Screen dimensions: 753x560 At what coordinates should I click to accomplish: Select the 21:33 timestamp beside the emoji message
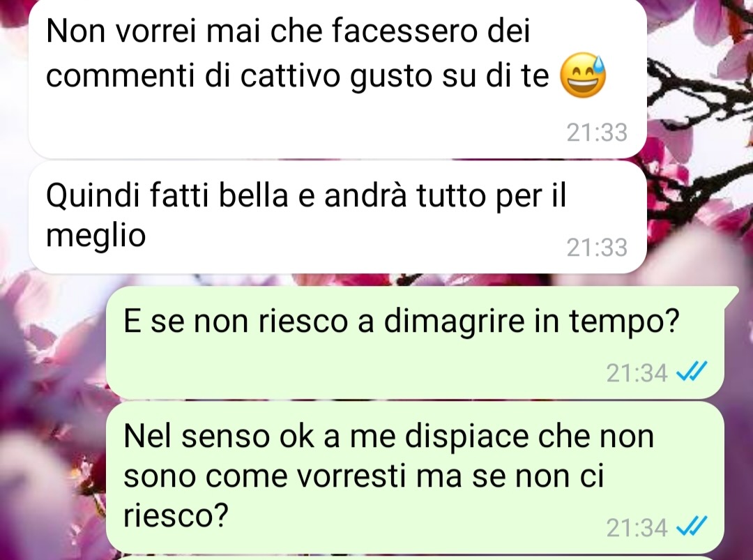click(597, 132)
